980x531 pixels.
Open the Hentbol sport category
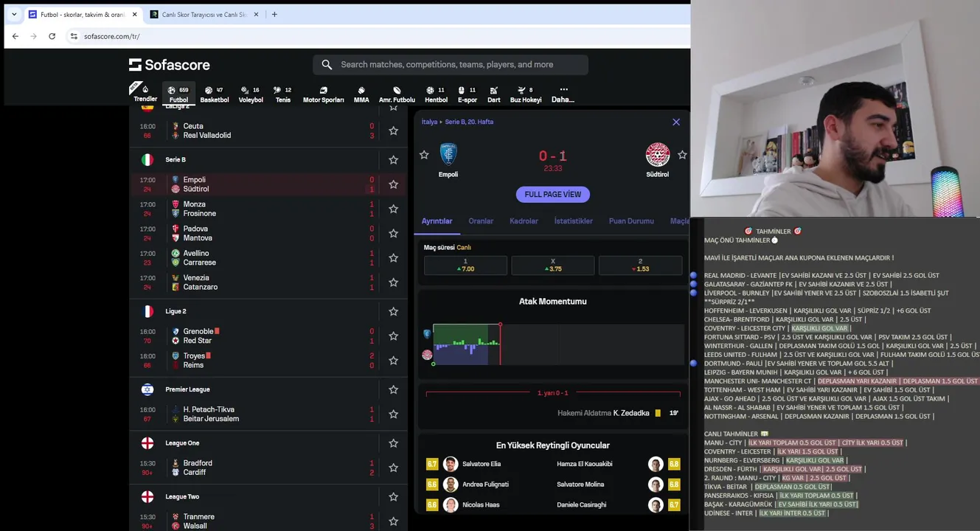click(x=436, y=94)
